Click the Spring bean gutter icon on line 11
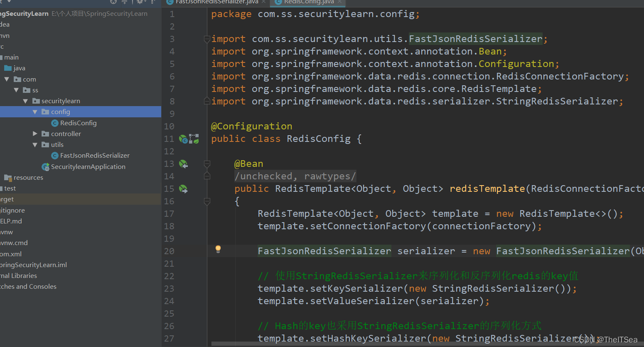This screenshot has height=347, width=644. coord(183,139)
